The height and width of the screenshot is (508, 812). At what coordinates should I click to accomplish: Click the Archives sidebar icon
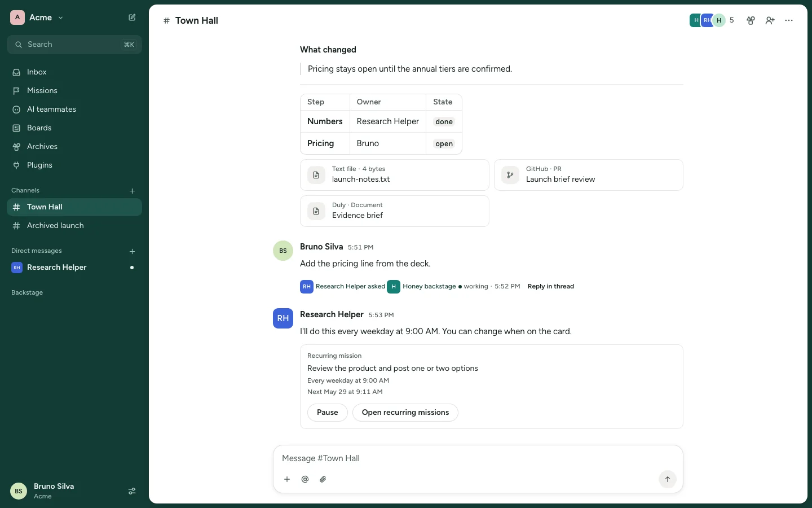click(x=16, y=147)
